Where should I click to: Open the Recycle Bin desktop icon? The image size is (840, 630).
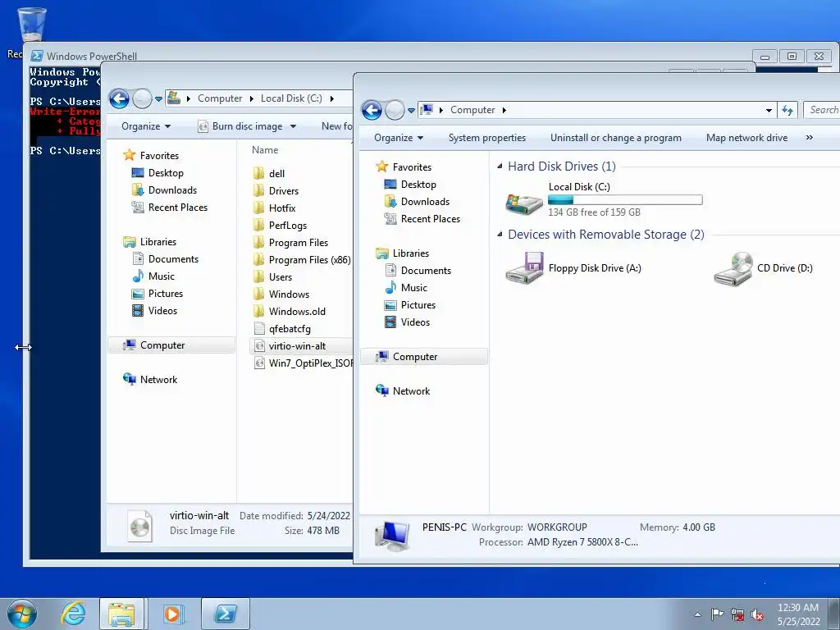click(31, 24)
